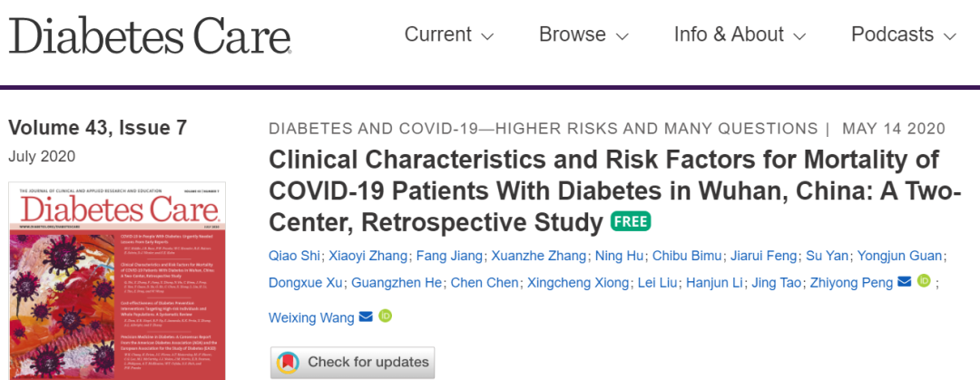
Task: Open author Guangzhen He's profile
Action: click(x=397, y=282)
